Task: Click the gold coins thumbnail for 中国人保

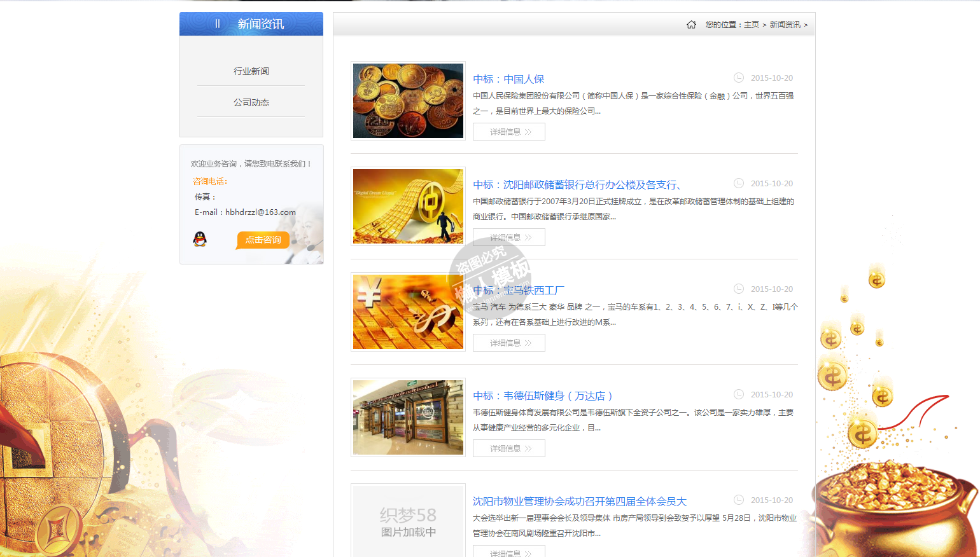Action: [x=408, y=100]
